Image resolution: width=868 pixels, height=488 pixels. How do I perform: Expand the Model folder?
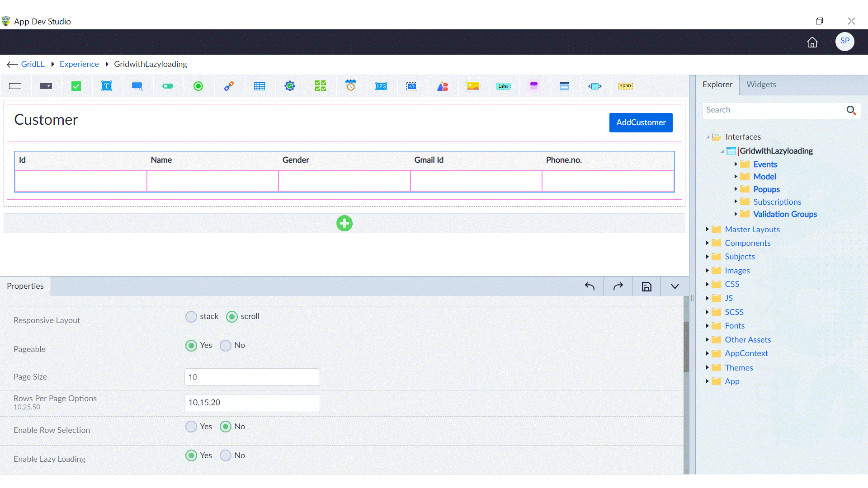[x=736, y=176]
